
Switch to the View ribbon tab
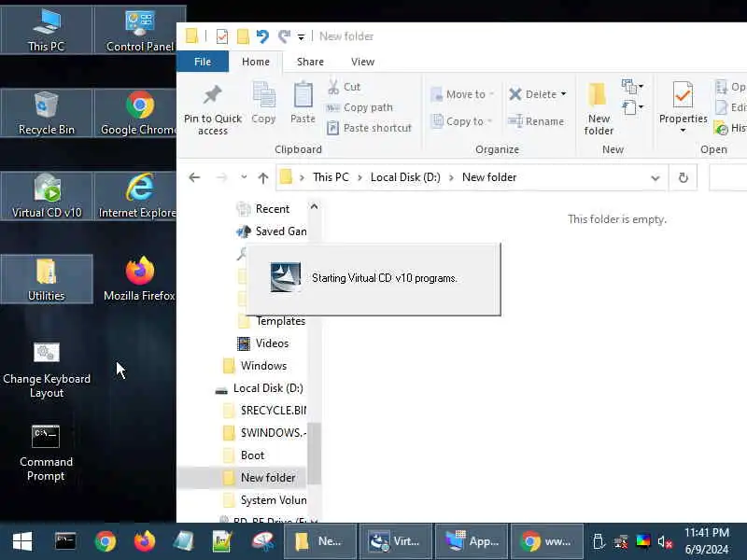[x=362, y=62]
